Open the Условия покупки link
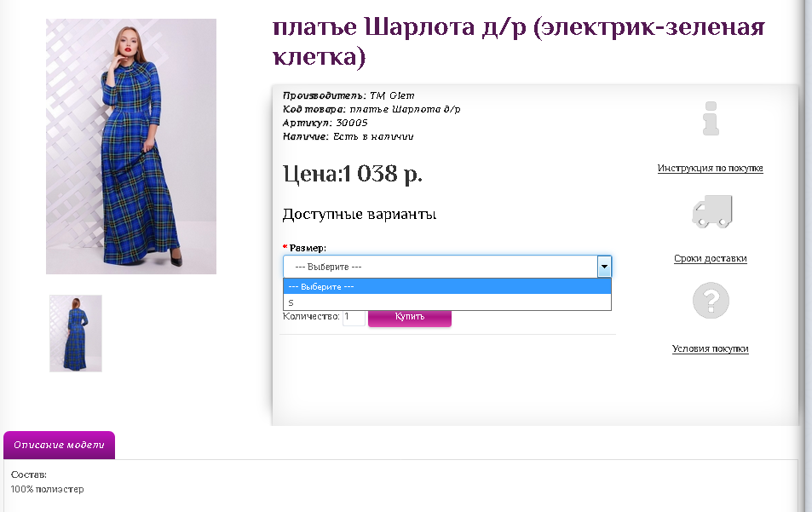 (710, 348)
